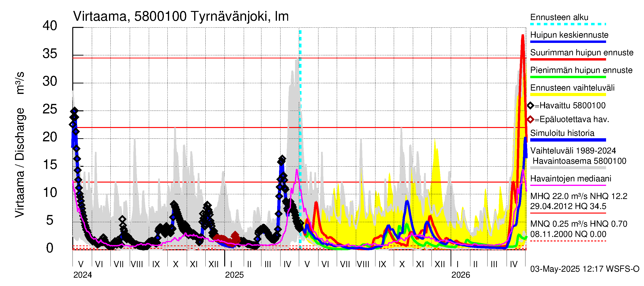Click the '=Havaittu 5800100' legend text
644x286 pixels.
coord(570,105)
